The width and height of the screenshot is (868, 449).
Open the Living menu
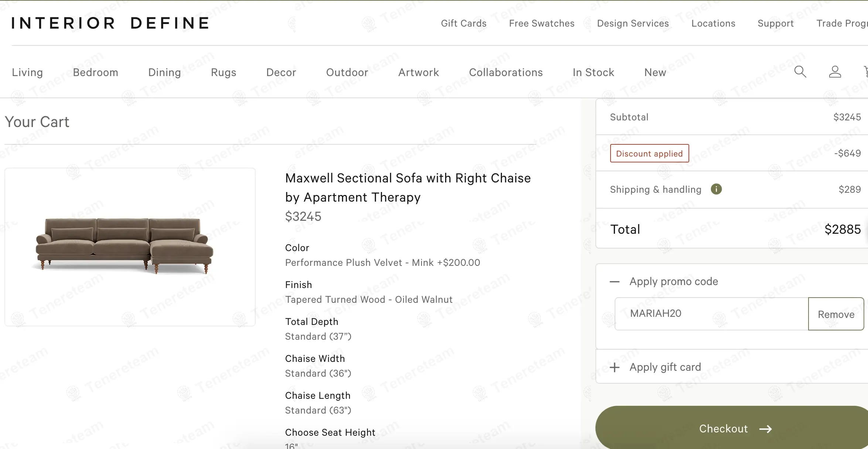27,72
